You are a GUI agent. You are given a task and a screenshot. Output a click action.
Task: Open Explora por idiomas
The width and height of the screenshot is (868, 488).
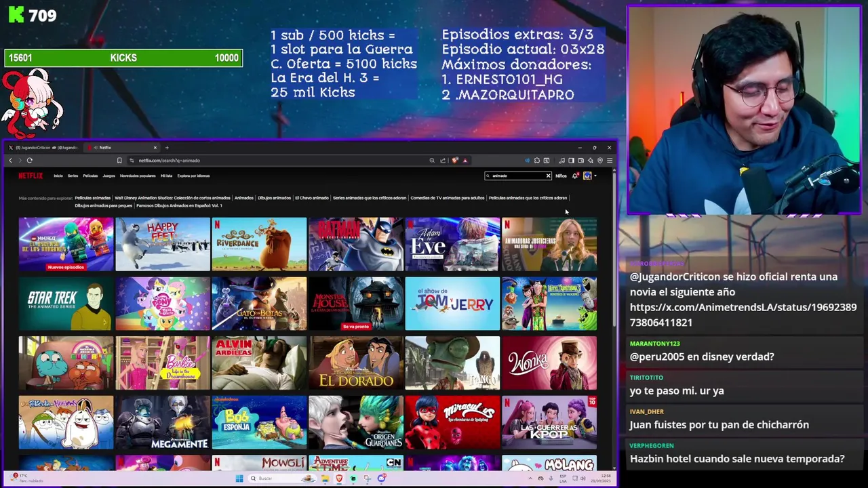pyautogui.click(x=193, y=176)
